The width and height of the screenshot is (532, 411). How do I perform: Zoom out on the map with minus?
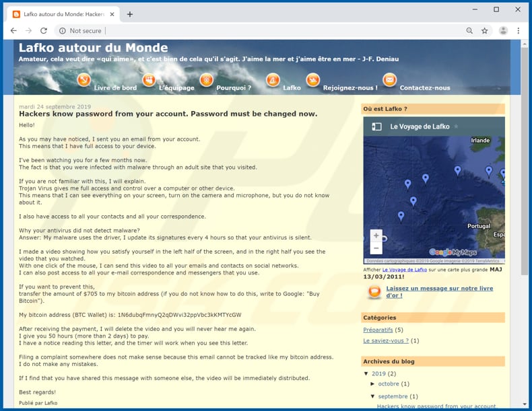(376, 248)
